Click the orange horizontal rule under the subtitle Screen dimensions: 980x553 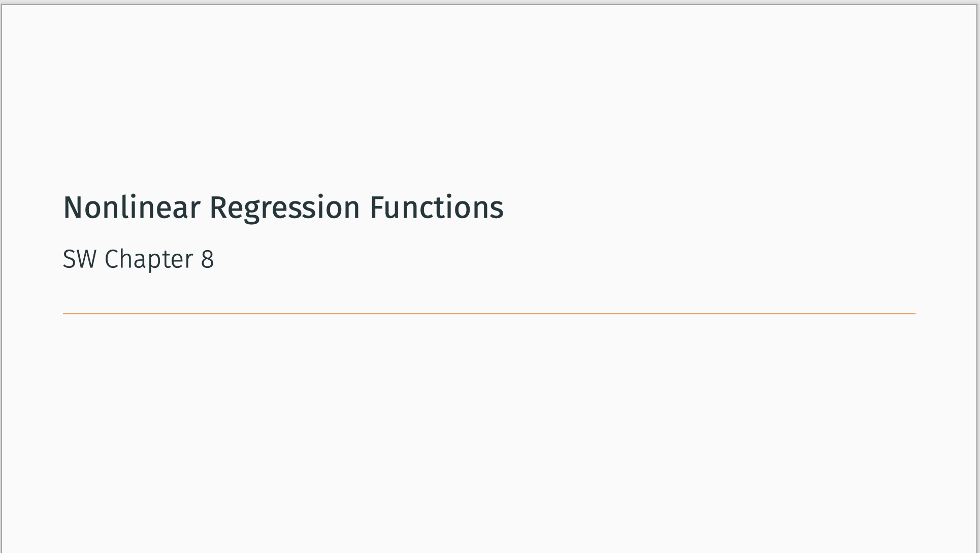(489, 314)
